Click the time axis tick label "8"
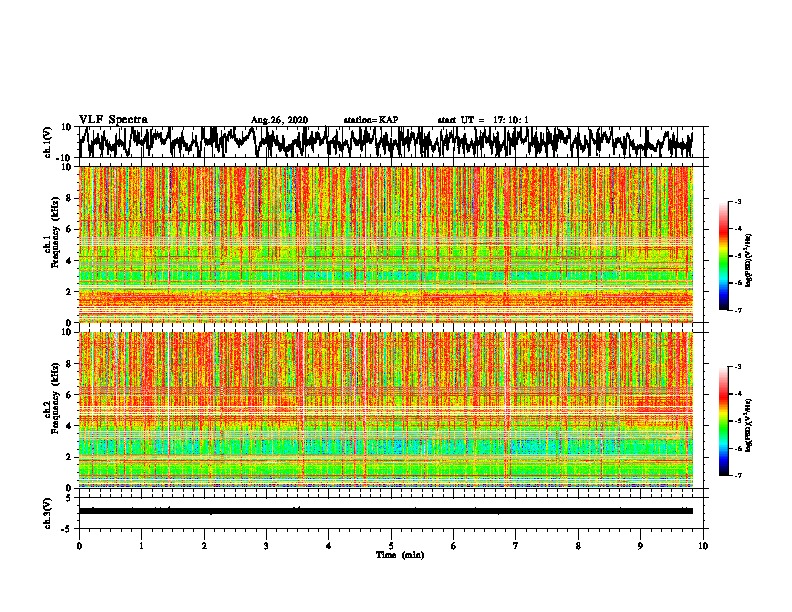 coord(578,546)
